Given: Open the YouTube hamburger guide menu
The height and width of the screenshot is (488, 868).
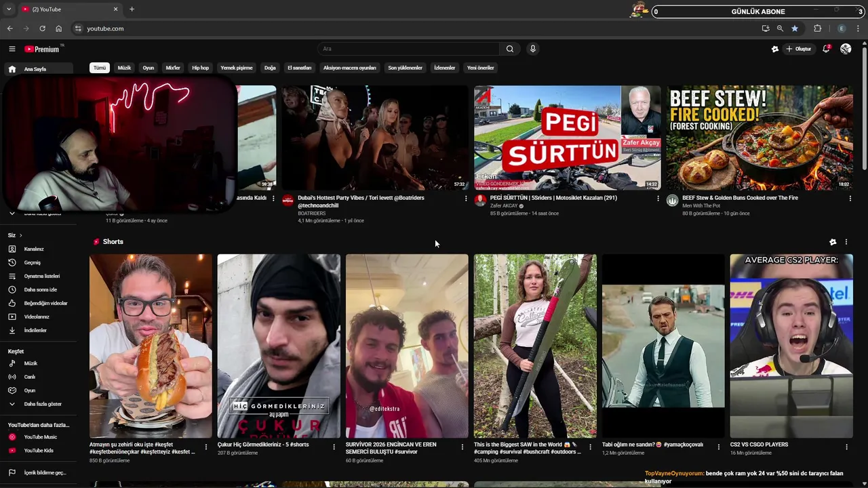Looking at the screenshot, I should pos(12,49).
